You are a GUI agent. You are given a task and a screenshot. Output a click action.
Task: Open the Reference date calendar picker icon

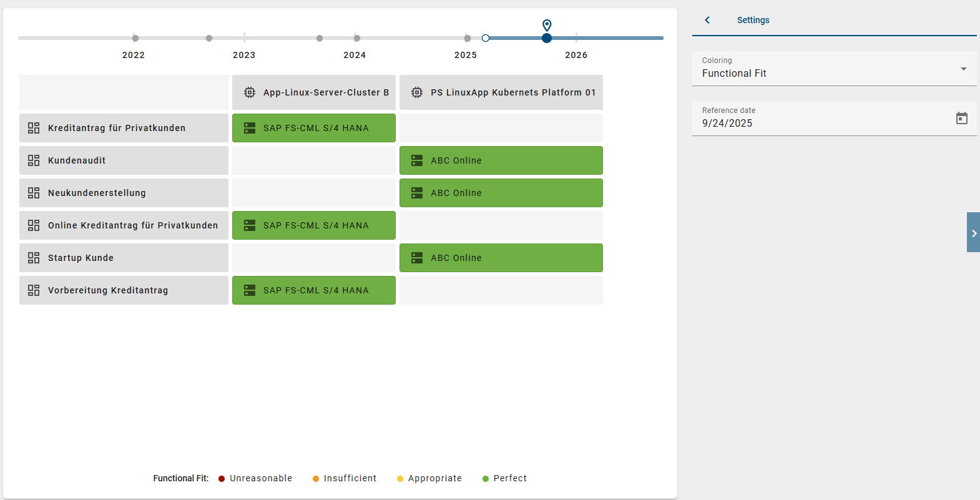point(962,118)
